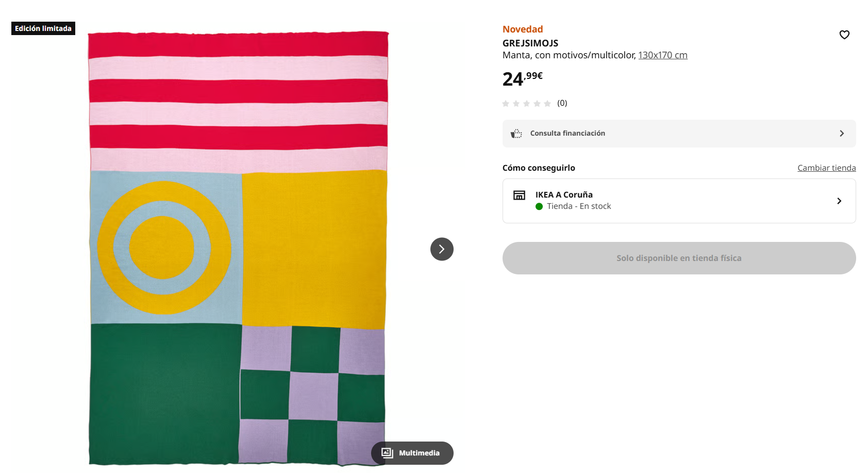Screen dimensions: 868x473
Task: Open the Consulta financiación option
Action: click(x=567, y=134)
